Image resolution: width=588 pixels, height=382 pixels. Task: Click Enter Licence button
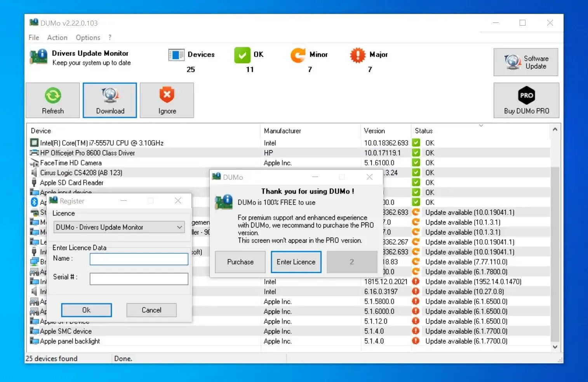coord(296,262)
